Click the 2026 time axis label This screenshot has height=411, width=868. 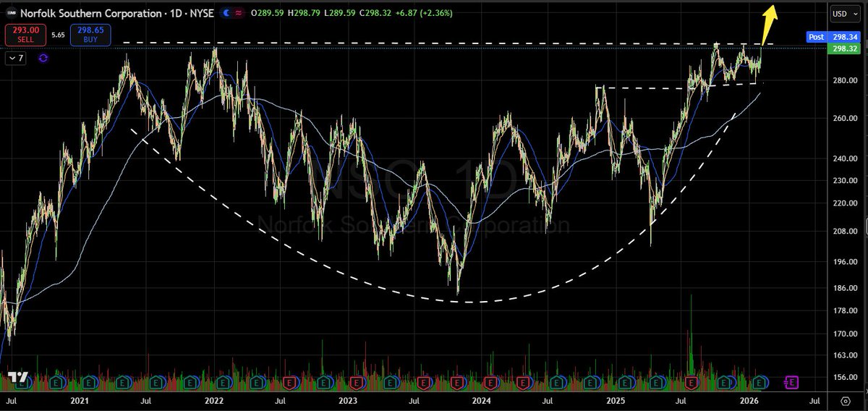click(749, 399)
